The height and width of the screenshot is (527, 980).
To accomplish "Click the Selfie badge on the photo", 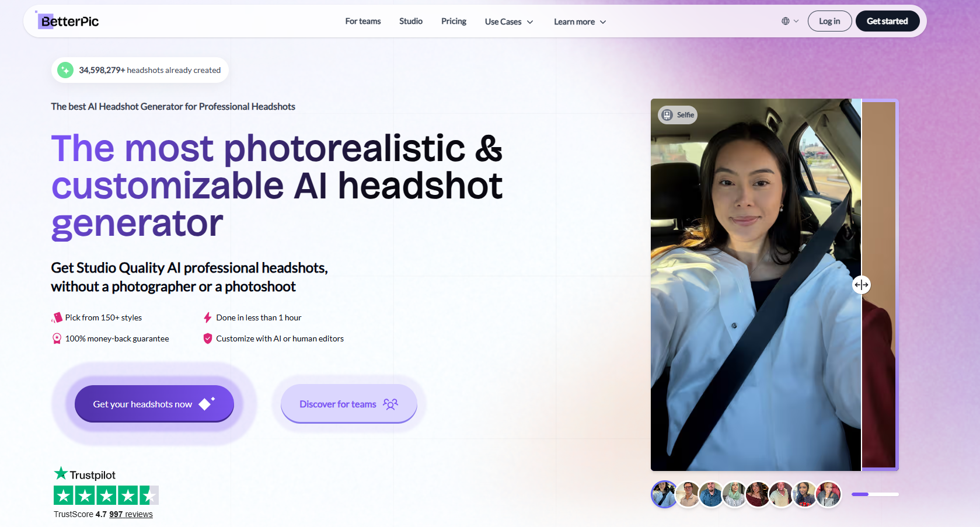I will point(678,115).
